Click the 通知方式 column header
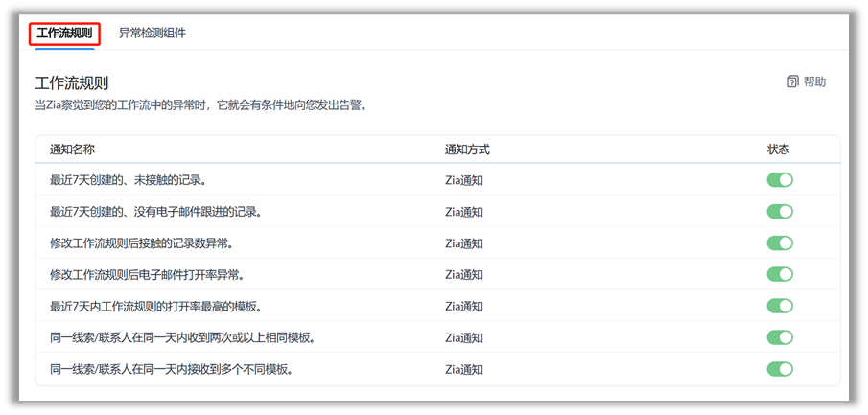This screenshot has height=415, width=868. [468, 150]
